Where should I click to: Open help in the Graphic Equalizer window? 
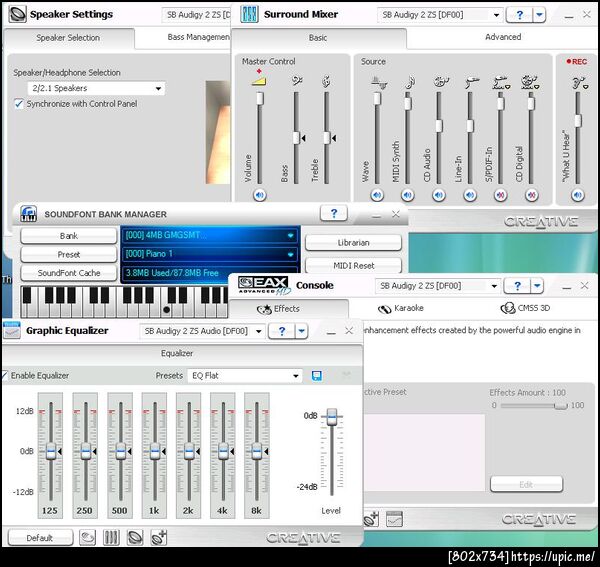[282, 331]
